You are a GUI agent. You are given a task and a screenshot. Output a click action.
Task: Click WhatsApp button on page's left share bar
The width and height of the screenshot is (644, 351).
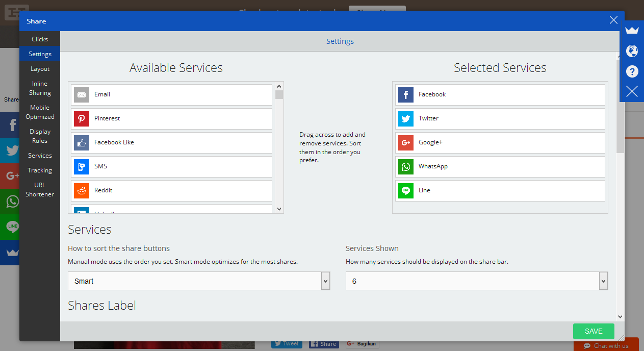[10, 202]
